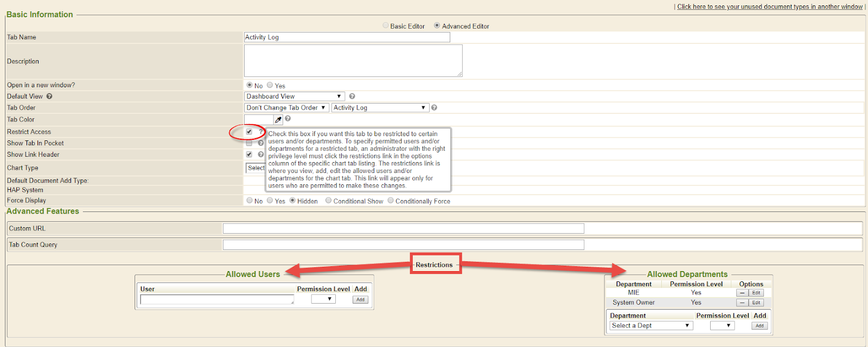The width and height of the screenshot is (868, 347).
Task: Click question mark beside Restrict Access checkbox
Action: tap(260, 132)
